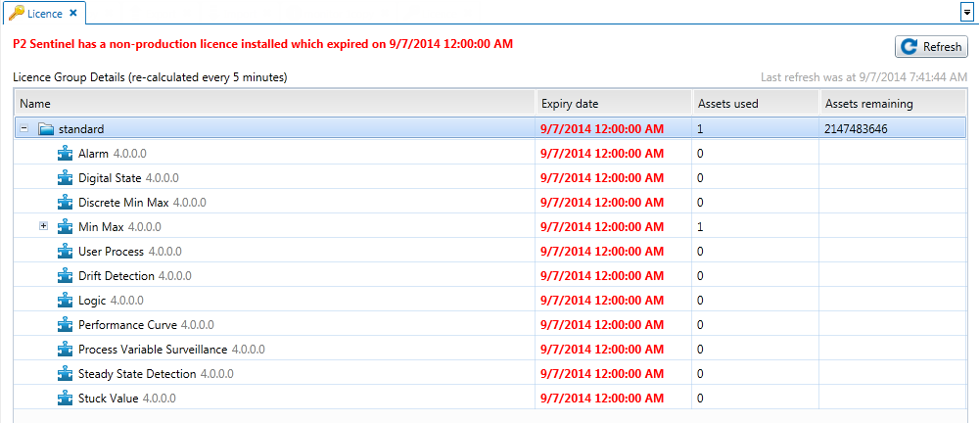Click the Logic module icon
The width and height of the screenshot is (980, 423).
[66, 300]
